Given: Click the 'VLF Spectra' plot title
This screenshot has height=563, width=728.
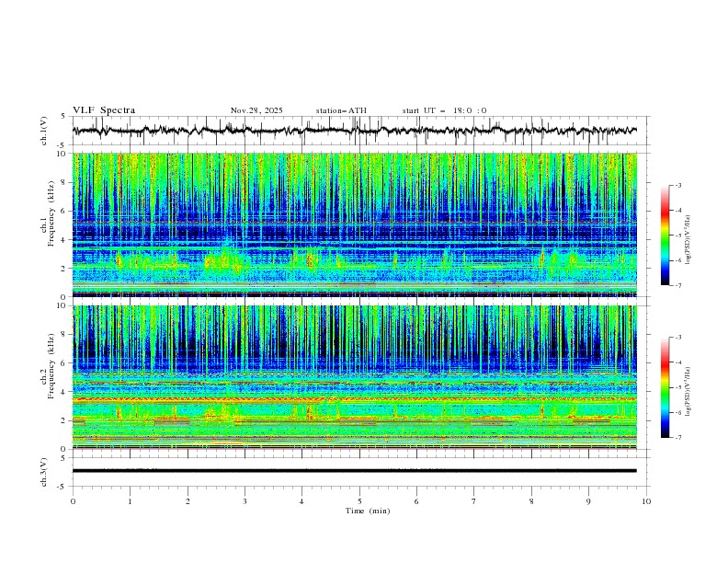Looking at the screenshot, I should click(x=104, y=110).
